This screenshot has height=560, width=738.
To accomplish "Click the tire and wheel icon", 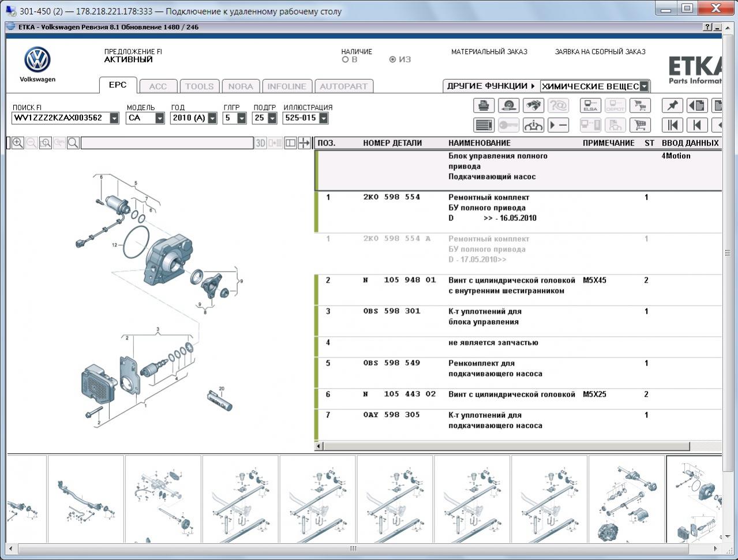I will (508, 106).
